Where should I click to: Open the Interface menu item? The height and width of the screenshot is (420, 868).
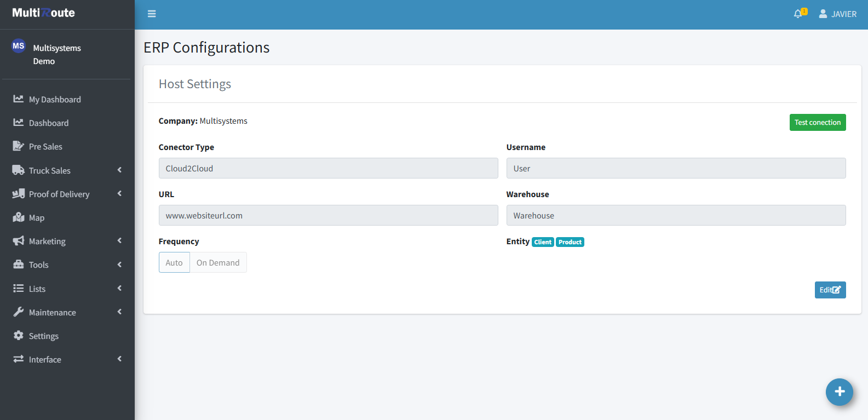[45, 359]
